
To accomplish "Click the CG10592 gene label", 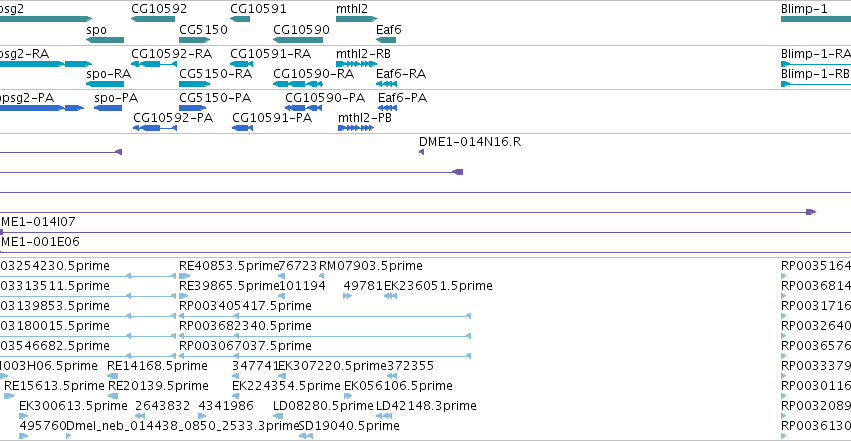I will coord(159,9).
